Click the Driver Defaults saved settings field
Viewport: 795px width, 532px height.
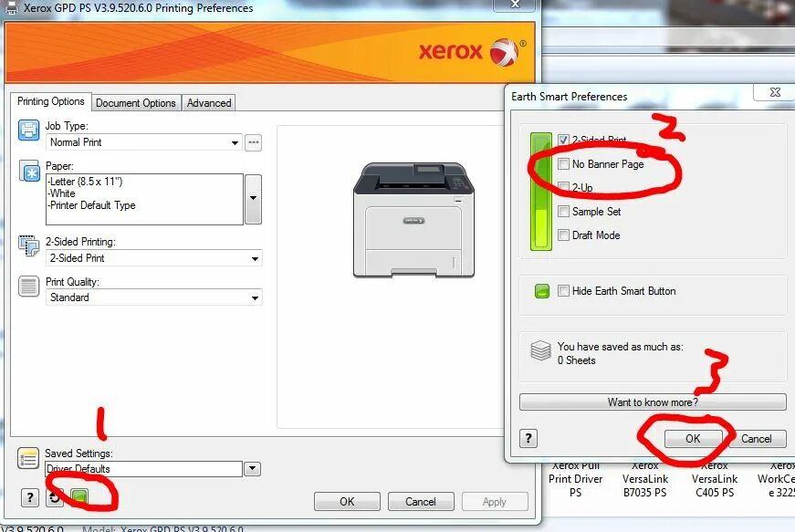click(143, 469)
